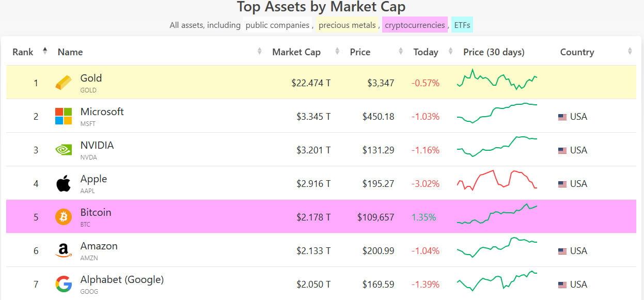The image size is (644, 300).
Task: Filter by precious metals tag
Action: 347,25
